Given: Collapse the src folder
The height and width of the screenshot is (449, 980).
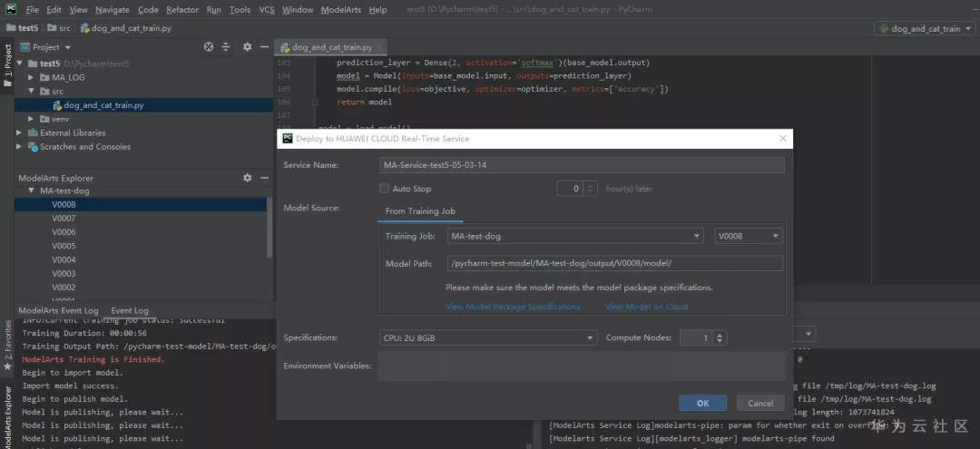Looking at the screenshot, I should click(31, 92).
